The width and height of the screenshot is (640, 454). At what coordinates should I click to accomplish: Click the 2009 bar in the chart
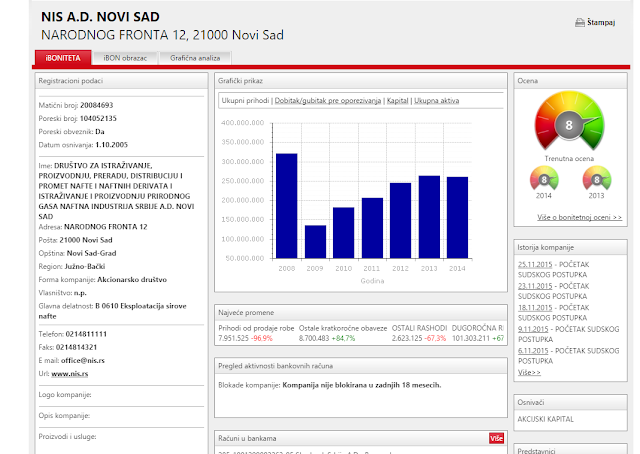[x=315, y=242]
